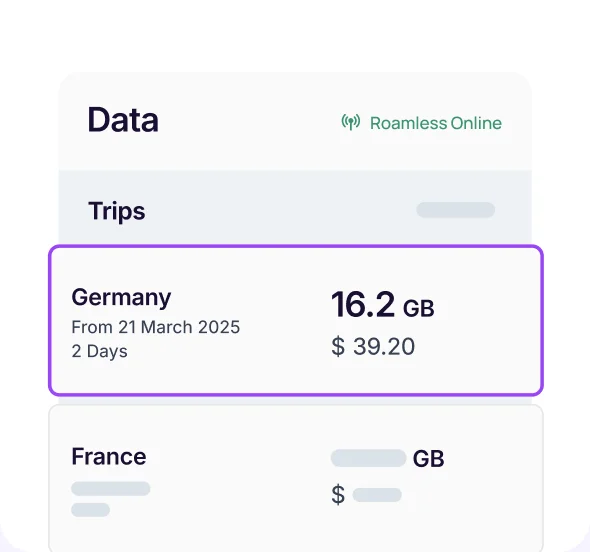Click the Roamless Online signal antenna icon
590x552 pixels.
tap(351, 122)
